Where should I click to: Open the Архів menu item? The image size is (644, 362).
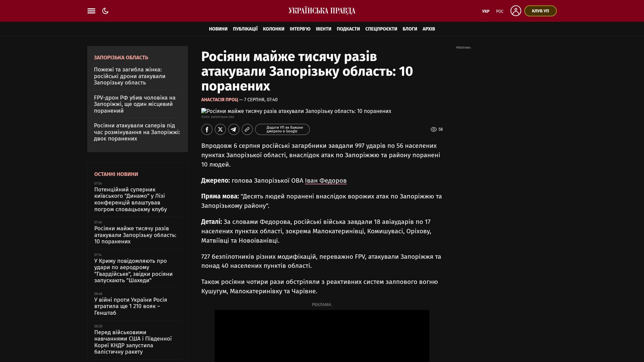click(429, 29)
